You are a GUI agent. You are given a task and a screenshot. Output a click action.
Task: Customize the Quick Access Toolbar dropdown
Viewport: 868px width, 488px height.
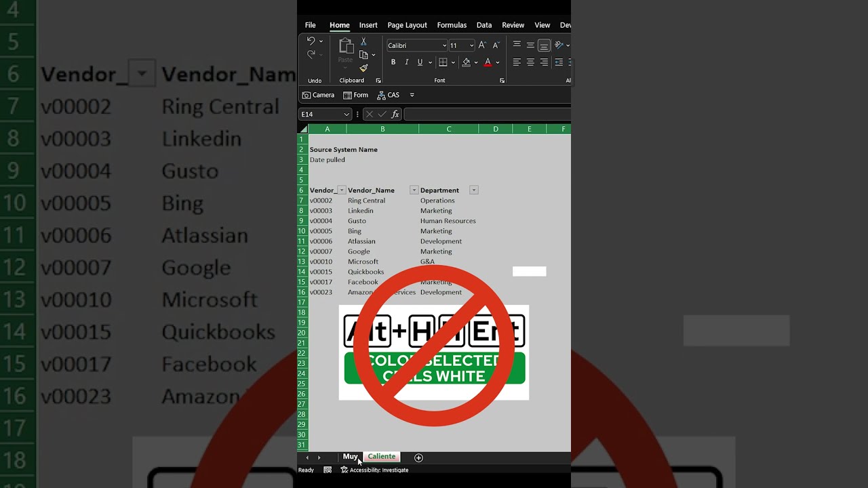[x=412, y=96]
